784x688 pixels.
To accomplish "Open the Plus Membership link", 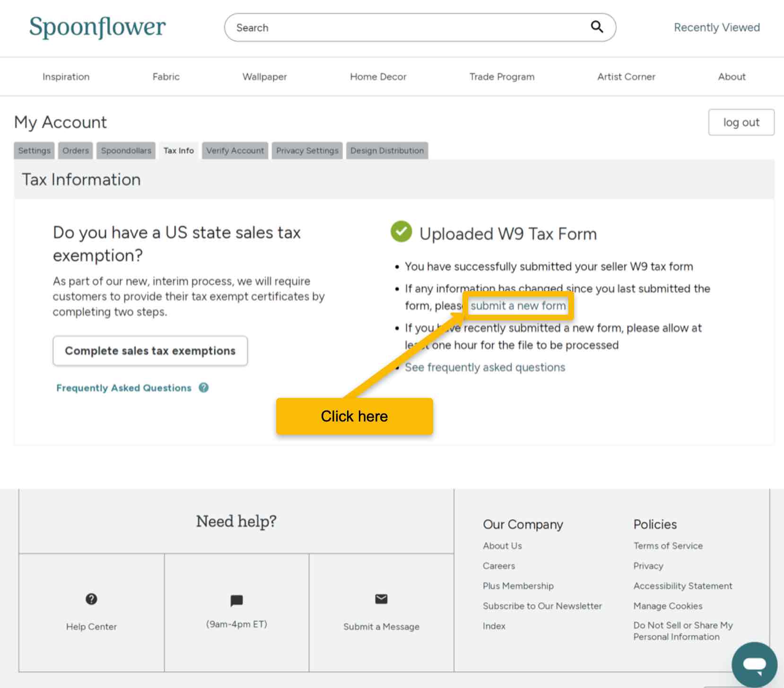I will click(x=518, y=586).
